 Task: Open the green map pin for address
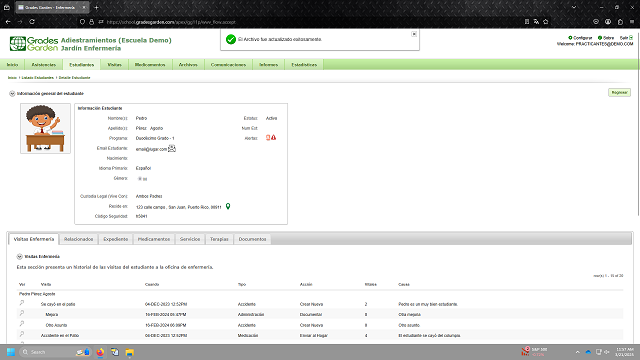click(228, 207)
